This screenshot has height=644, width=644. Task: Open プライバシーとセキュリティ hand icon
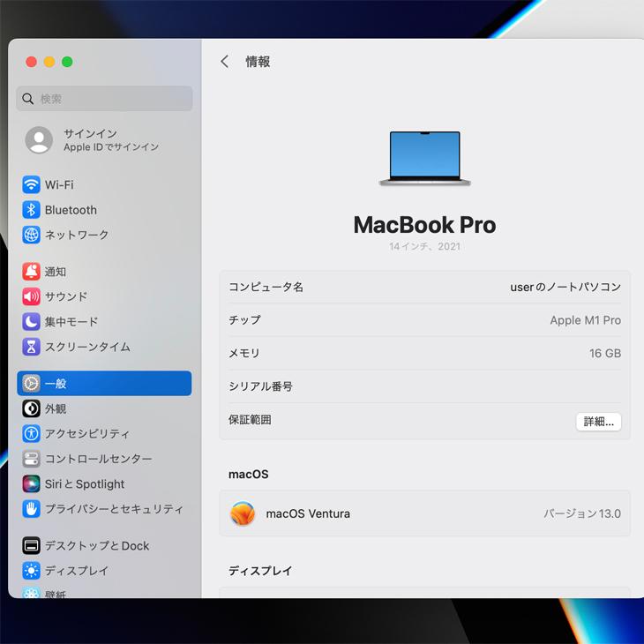[31, 509]
